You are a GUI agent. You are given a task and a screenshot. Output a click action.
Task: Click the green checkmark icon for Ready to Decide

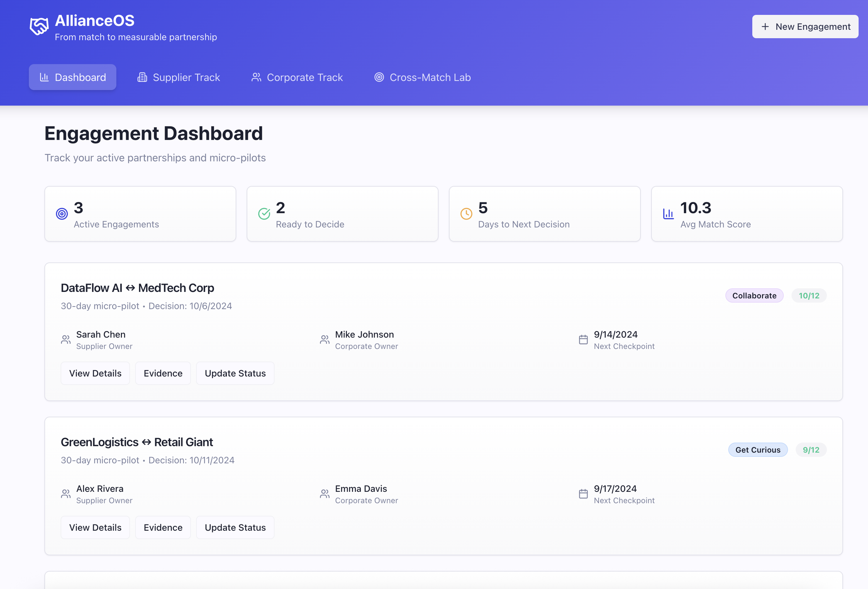[x=264, y=214]
